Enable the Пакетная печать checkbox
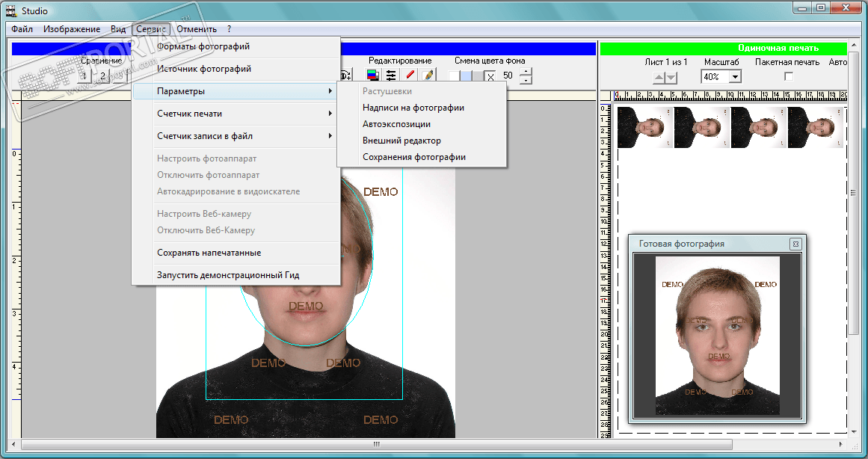The height and width of the screenshot is (459, 868). pyautogui.click(x=789, y=76)
